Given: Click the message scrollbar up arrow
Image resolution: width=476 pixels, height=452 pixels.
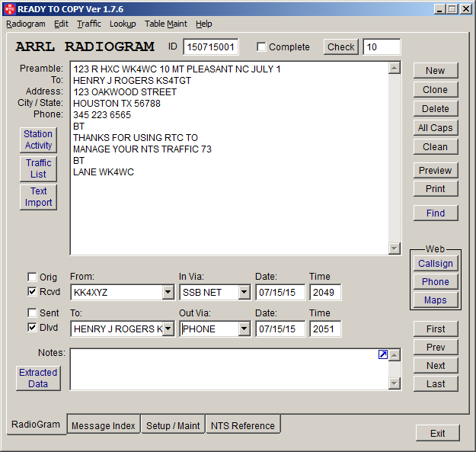Looking at the screenshot, I should pyautogui.click(x=394, y=68).
